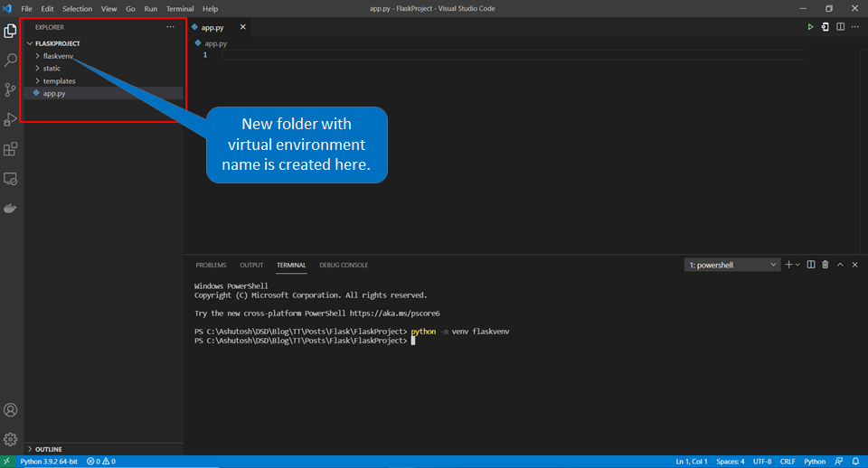
Task: Open the Accounts icon in activity bar
Action: pyautogui.click(x=11, y=410)
